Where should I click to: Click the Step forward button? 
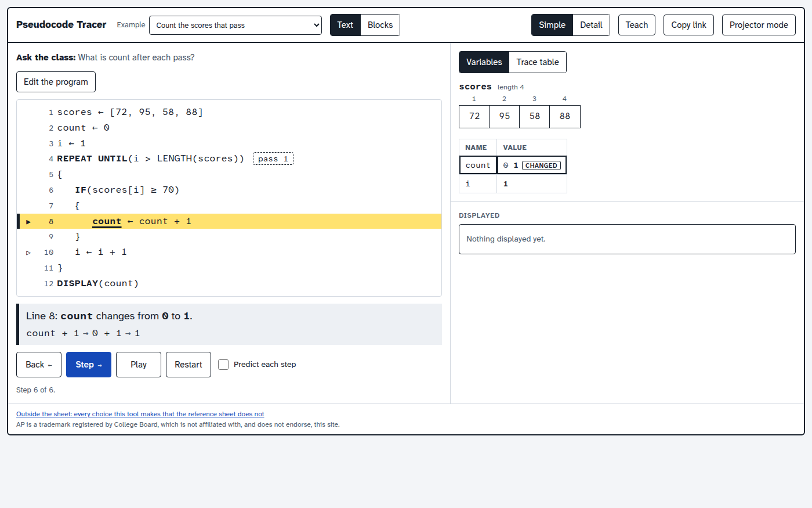pos(89,365)
